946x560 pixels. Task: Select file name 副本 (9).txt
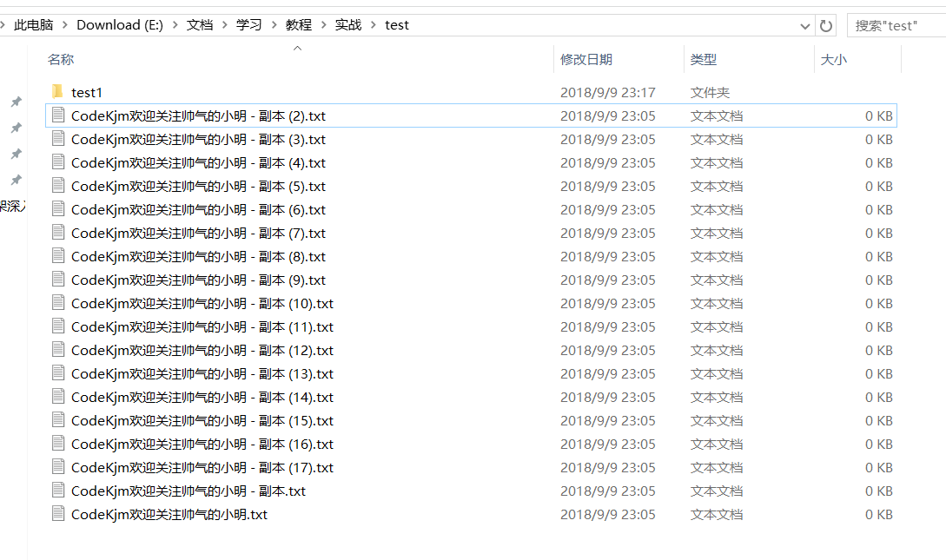click(198, 280)
